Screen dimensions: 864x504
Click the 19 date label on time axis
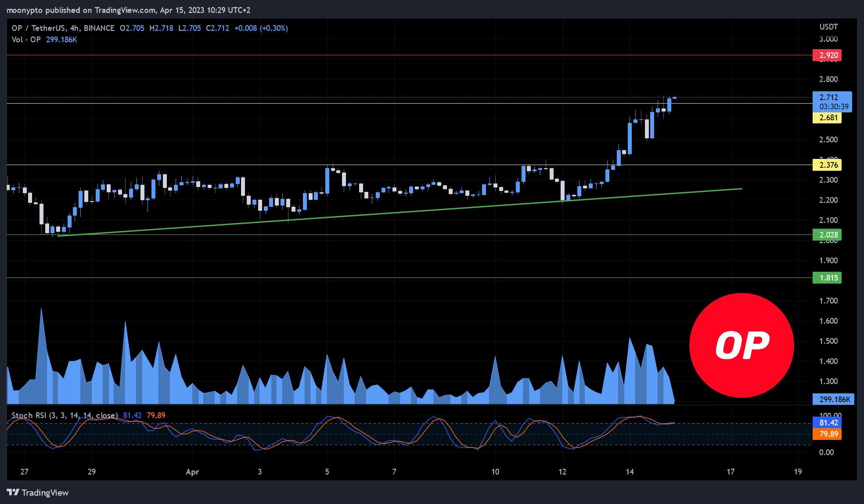(798, 472)
